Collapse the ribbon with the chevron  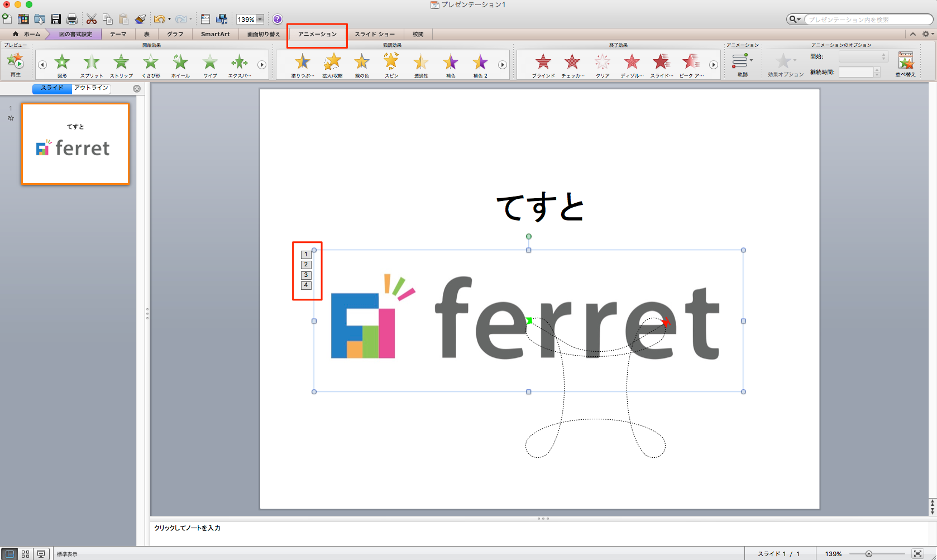913,34
